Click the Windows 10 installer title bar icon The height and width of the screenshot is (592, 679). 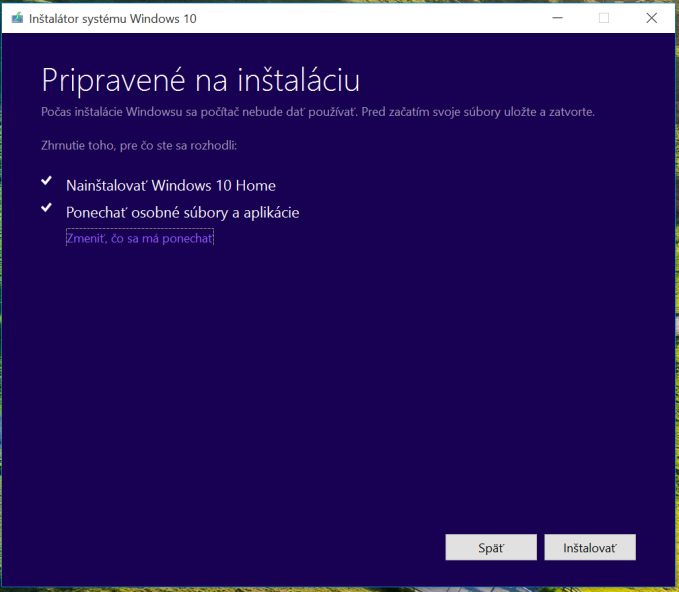coord(17,19)
